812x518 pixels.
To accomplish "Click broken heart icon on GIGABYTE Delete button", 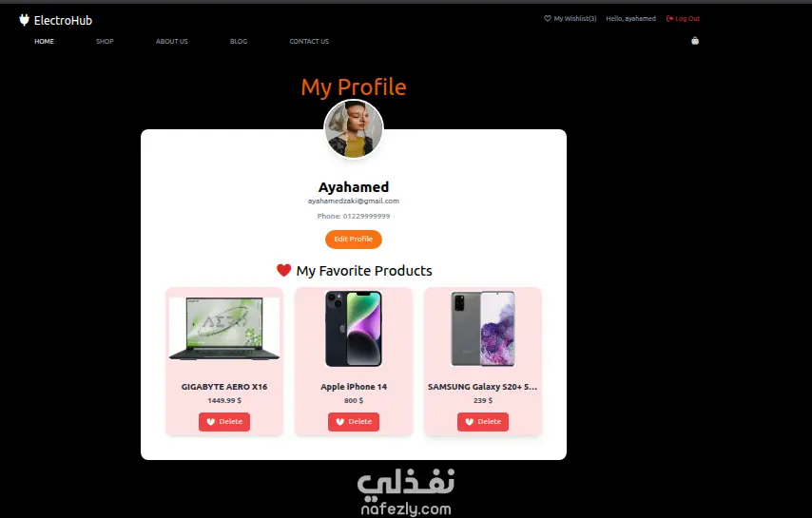I will click(211, 422).
